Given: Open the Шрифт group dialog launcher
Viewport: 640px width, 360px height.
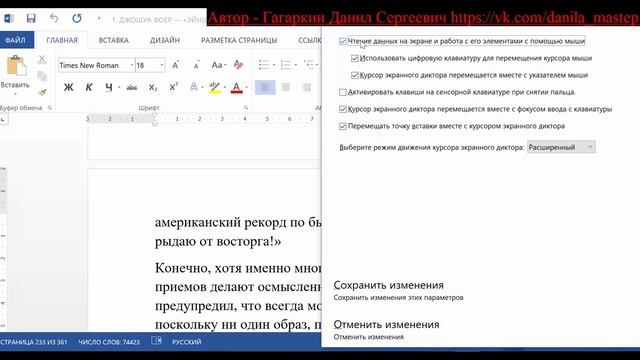Looking at the screenshot, I should click(x=246, y=108).
